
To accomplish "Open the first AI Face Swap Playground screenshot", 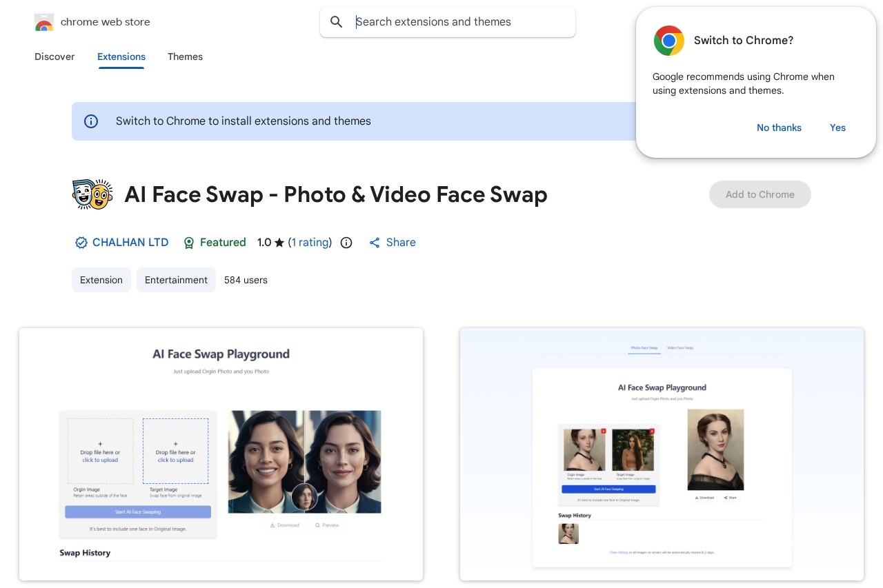I will tap(221, 454).
